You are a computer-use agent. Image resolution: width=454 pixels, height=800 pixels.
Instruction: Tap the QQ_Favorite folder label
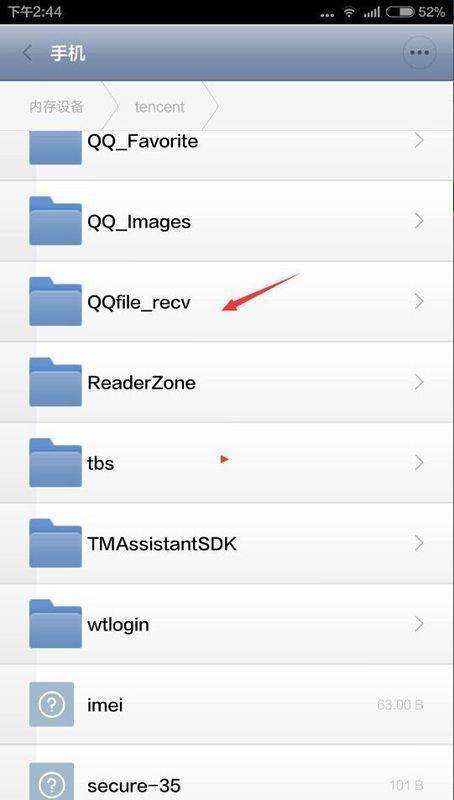point(143,141)
